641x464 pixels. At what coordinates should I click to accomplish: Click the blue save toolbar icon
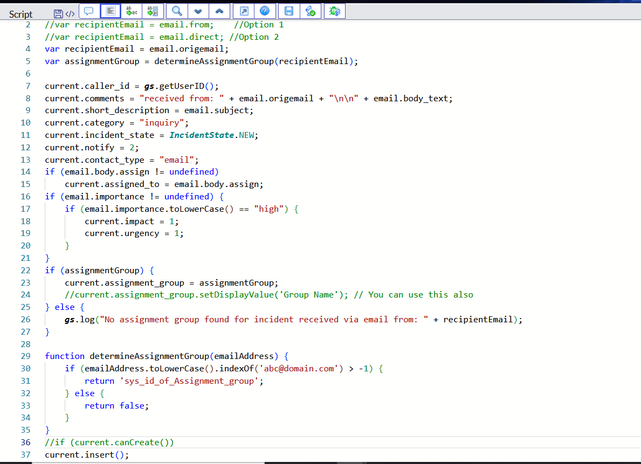pyautogui.click(x=289, y=11)
